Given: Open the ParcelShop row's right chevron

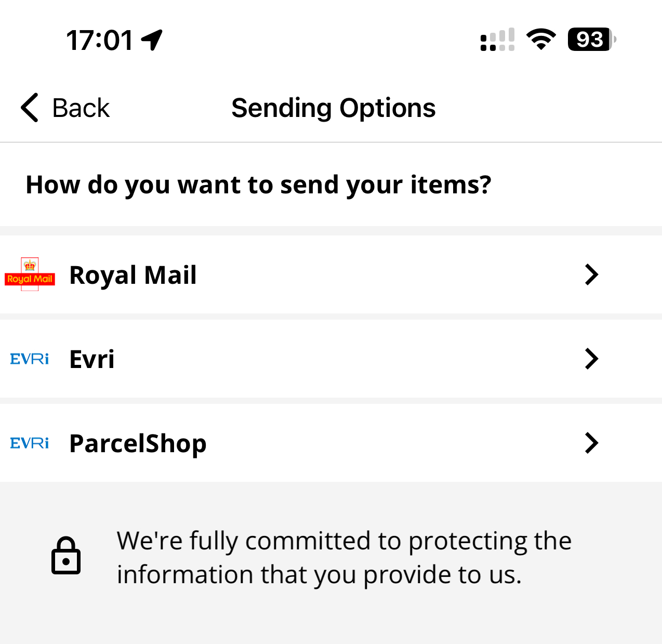Looking at the screenshot, I should coord(591,443).
